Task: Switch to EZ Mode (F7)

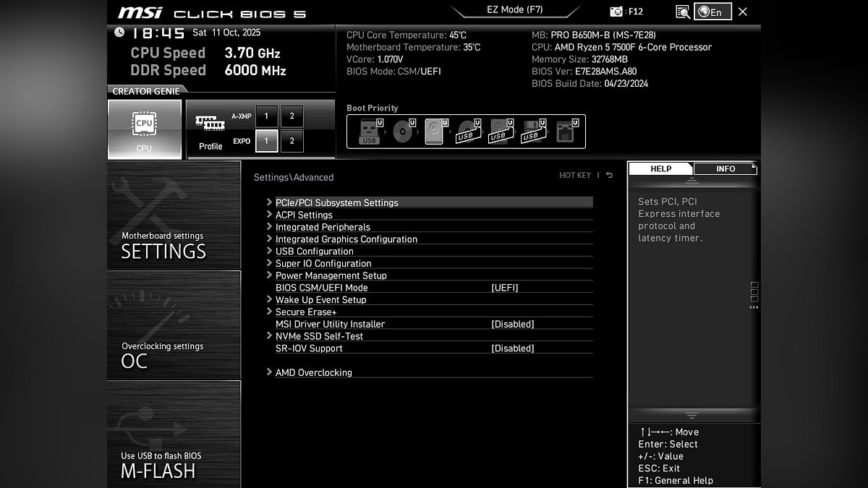Action: (x=514, y=10)
